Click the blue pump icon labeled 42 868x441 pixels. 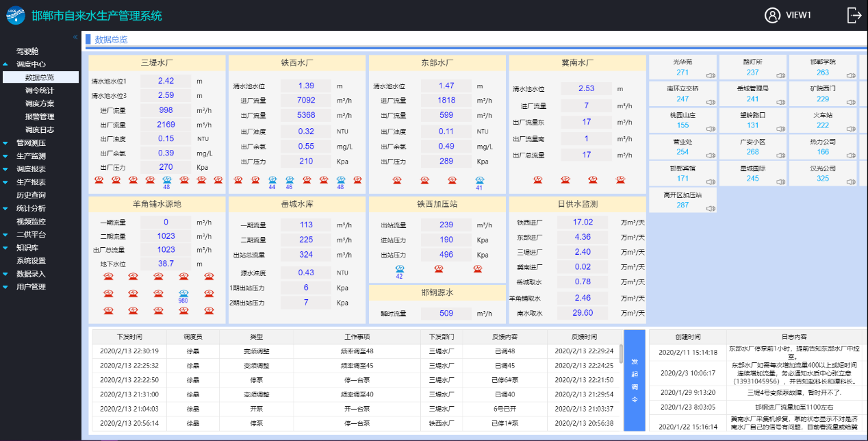click(399, 268)
